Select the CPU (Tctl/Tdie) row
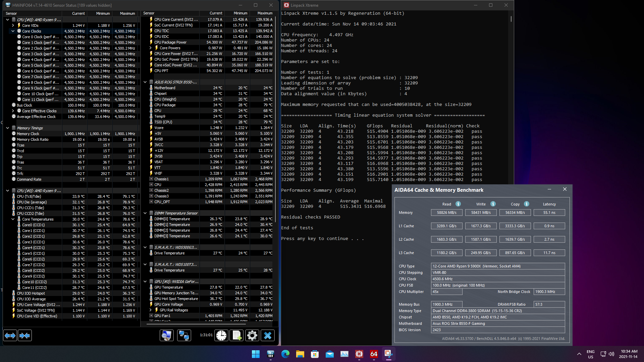The height and width of the screenshot is (362, 644). coord(74,196)
